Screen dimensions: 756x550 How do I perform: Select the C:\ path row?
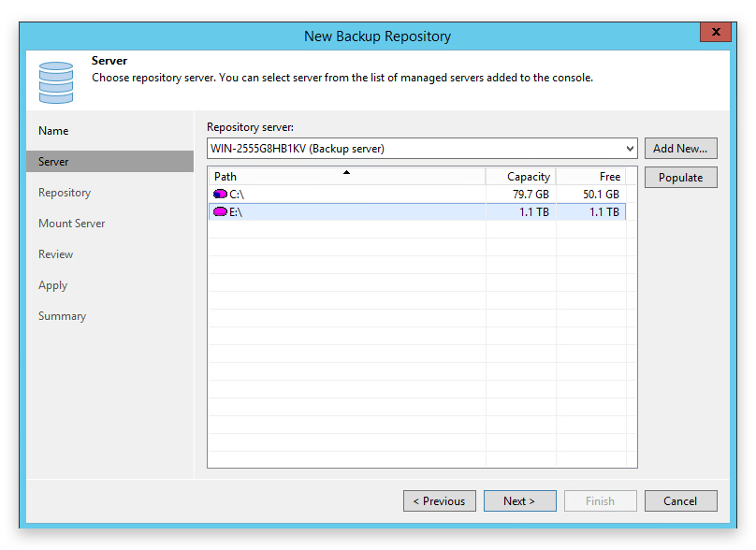(x=417, y=195)
